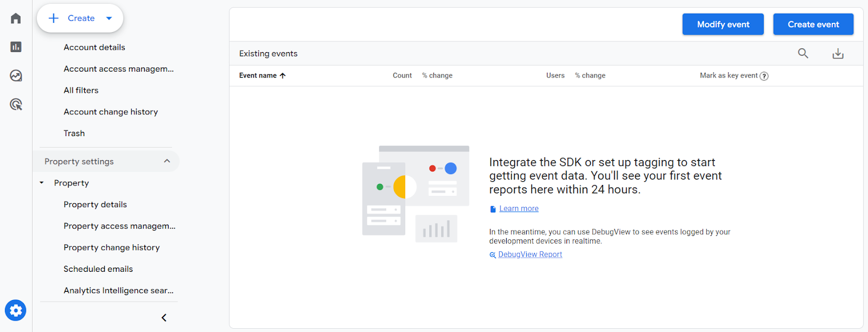Open the Advertising icon in the left rail
This screenshot has width=868, height=332.
tap(16, 104)
